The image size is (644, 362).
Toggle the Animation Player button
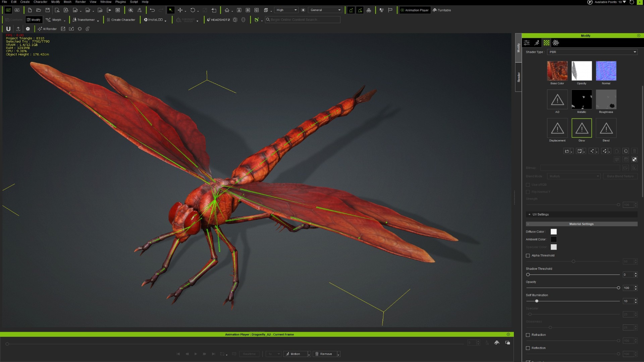(x=414, y=10)
